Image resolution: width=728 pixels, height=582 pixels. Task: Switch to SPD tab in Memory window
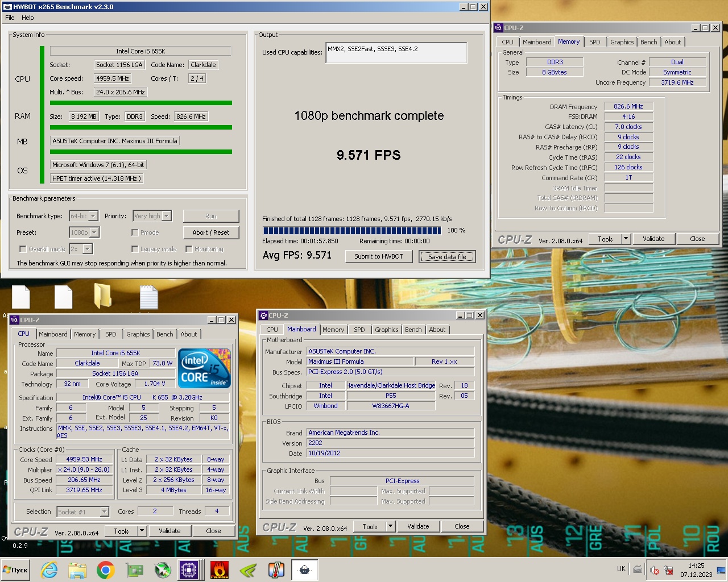(x=595, y=42)
